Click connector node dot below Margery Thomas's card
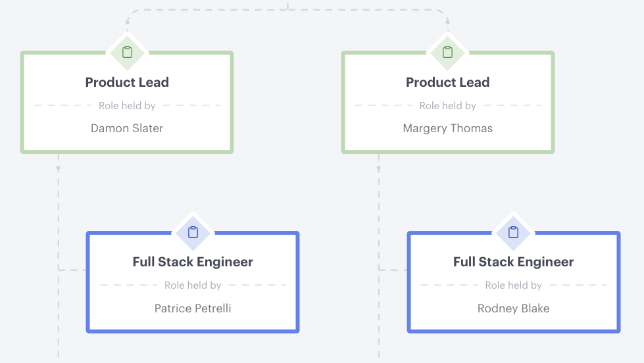Screen dimensions: 644x363 (x=379, y=168)
